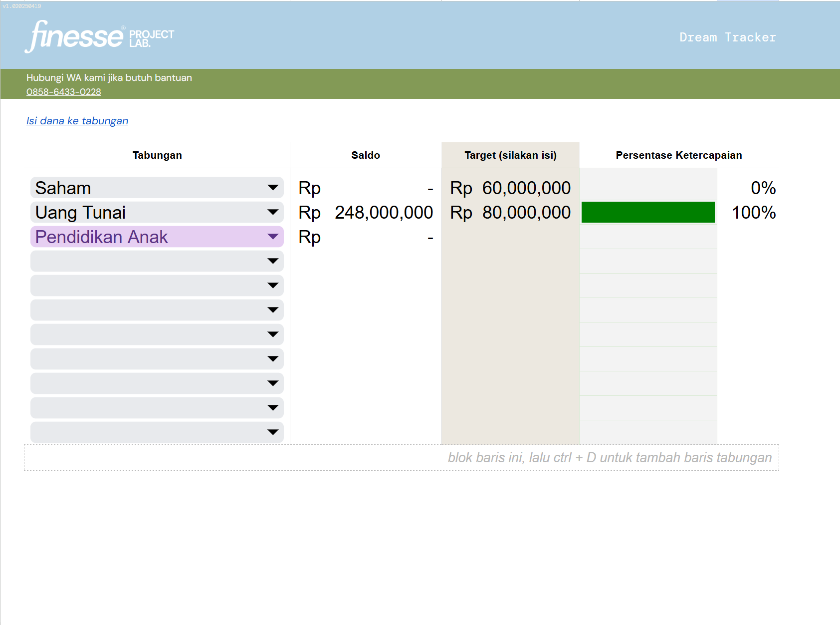Select the Rp 60,000,000 target cell
This screenshot has width=840, height=625.
(x=510, y=188)
